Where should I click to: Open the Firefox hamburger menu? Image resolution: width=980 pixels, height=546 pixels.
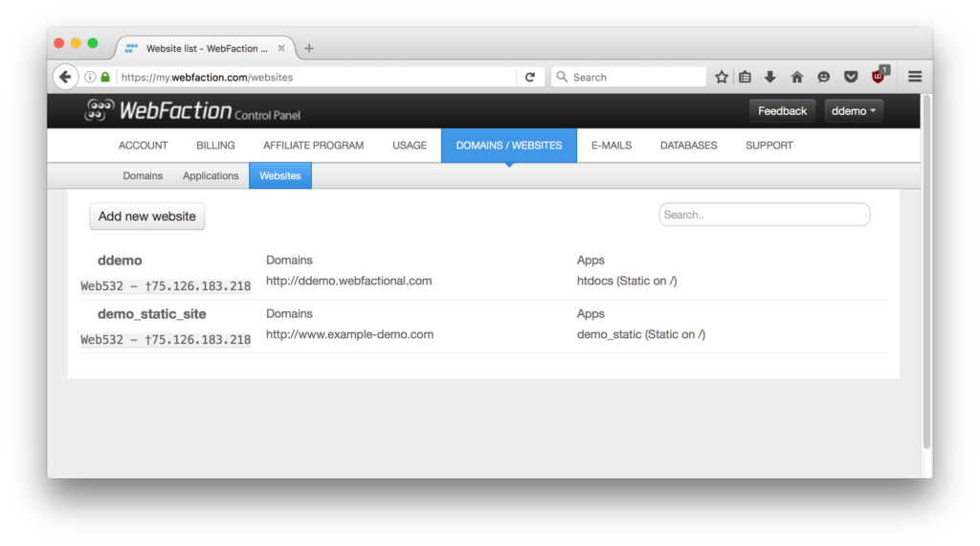pyautogui.click(x=915, y=77)
